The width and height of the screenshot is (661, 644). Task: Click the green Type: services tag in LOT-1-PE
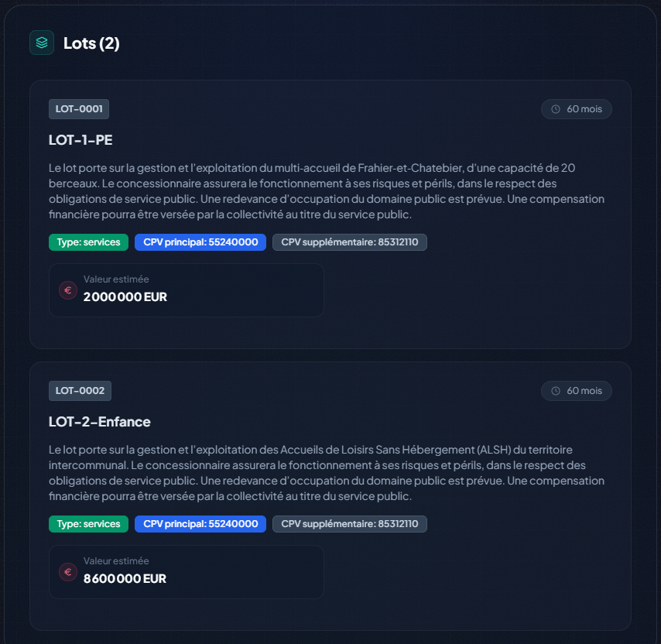(x=88, y=242)
